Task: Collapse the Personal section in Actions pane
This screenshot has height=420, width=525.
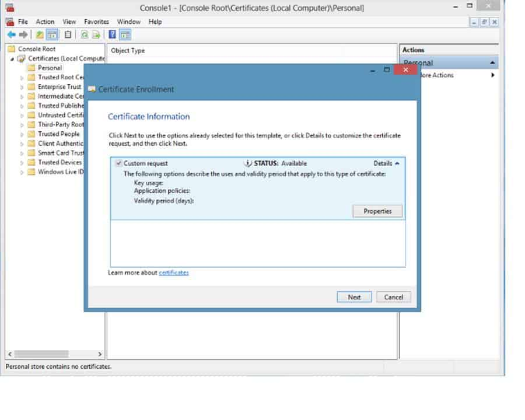Action: 492,62
